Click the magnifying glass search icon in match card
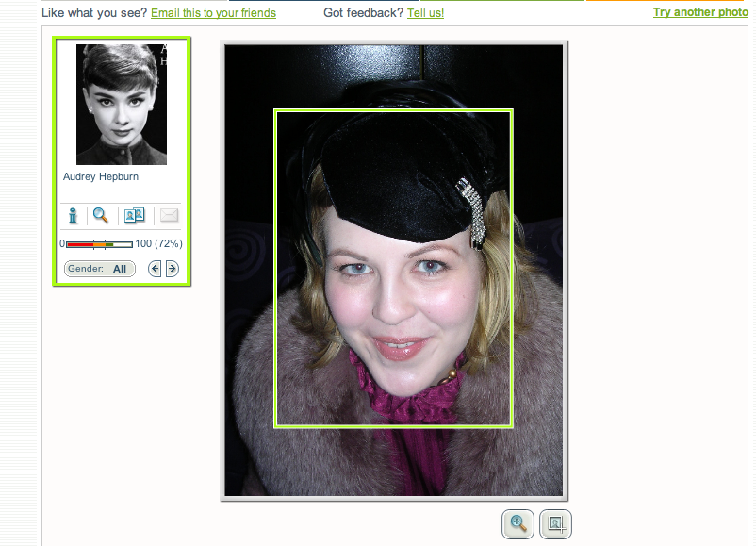Viewport: 756px width, 546px height. pos(101,216)
